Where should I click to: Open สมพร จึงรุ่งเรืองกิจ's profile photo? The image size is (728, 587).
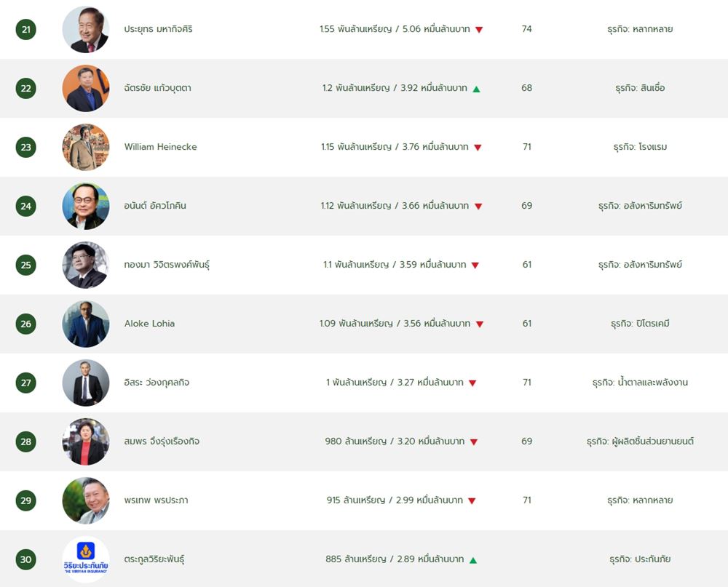(86, 442)
